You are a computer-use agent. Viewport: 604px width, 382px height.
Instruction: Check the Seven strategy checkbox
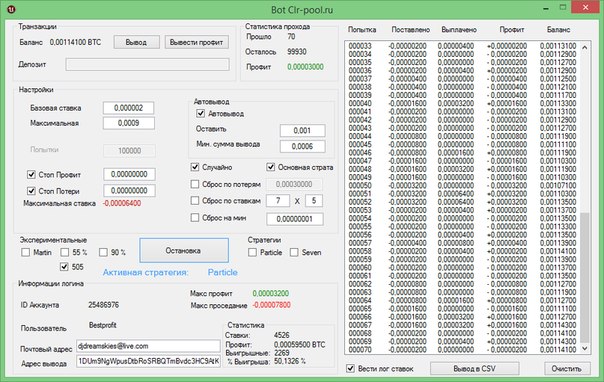tap(294, 252)
